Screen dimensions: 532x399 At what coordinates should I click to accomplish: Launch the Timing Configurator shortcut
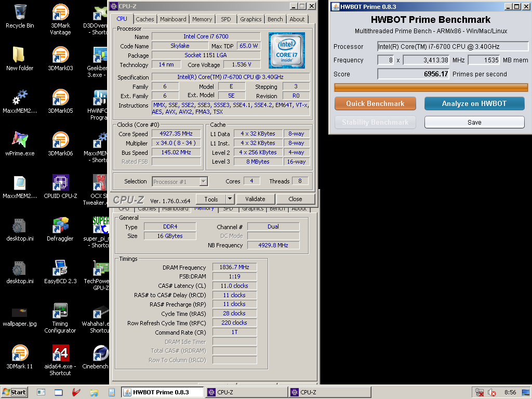coord(60,317)
